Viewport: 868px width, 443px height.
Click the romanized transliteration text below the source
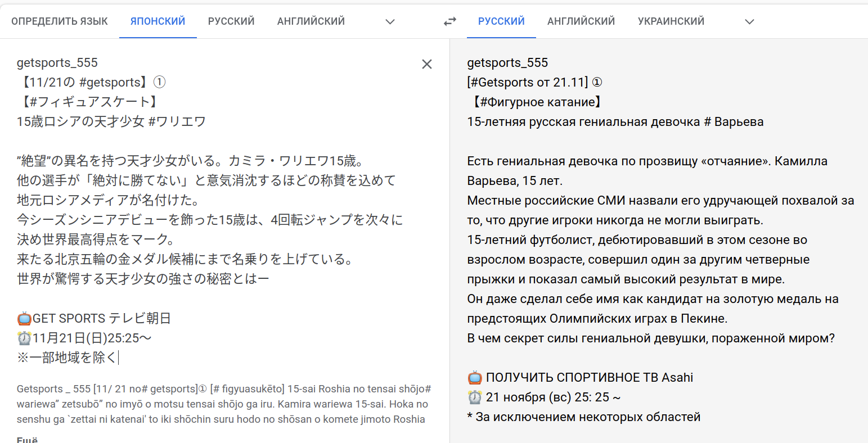coord(223,404)
